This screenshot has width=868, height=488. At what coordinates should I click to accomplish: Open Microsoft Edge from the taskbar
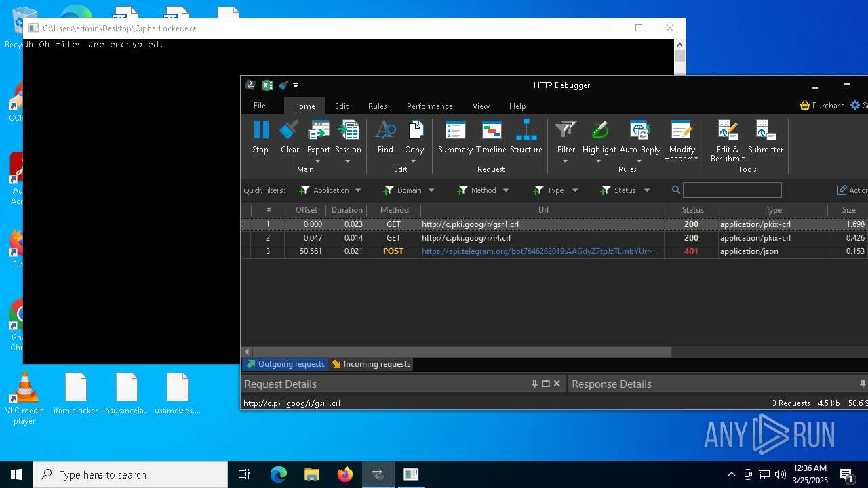pos(279,474)
